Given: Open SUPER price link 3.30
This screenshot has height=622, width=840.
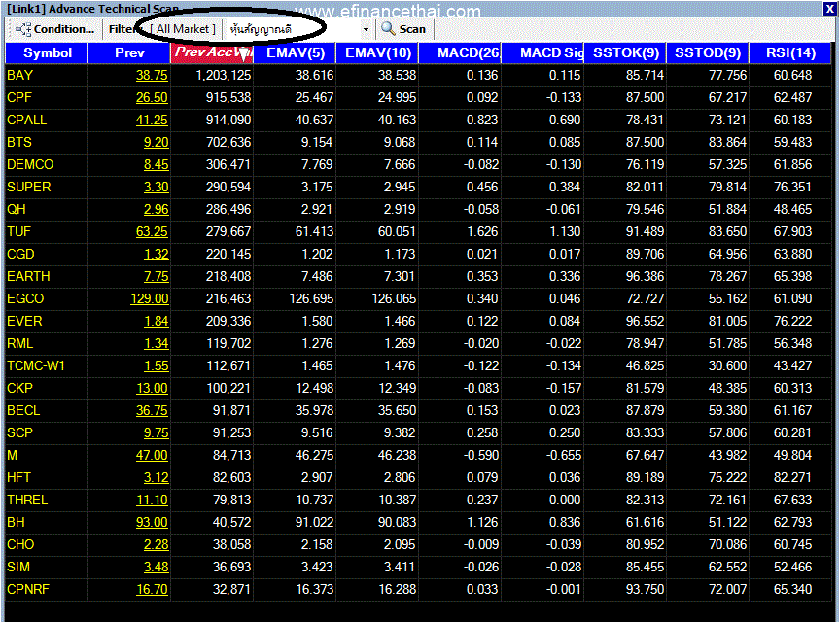Looking at the screenshot, I should pos(156,188).
